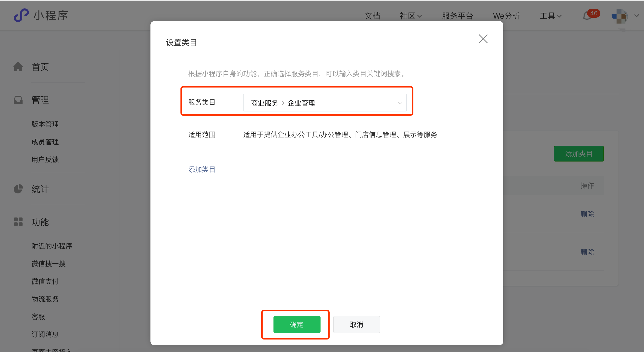Open the 服务平台 menu item

(x=458, y=15)
